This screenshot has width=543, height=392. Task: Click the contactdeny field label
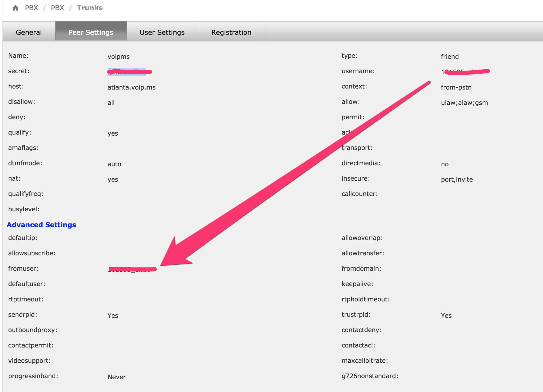coord(362,330)
